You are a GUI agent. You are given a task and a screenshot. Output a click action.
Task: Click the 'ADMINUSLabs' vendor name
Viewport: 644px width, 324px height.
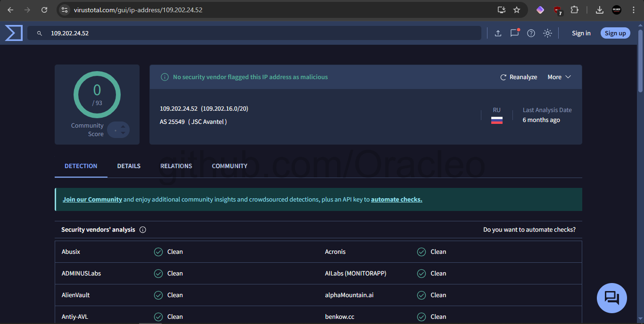click(x=81, y=274)
